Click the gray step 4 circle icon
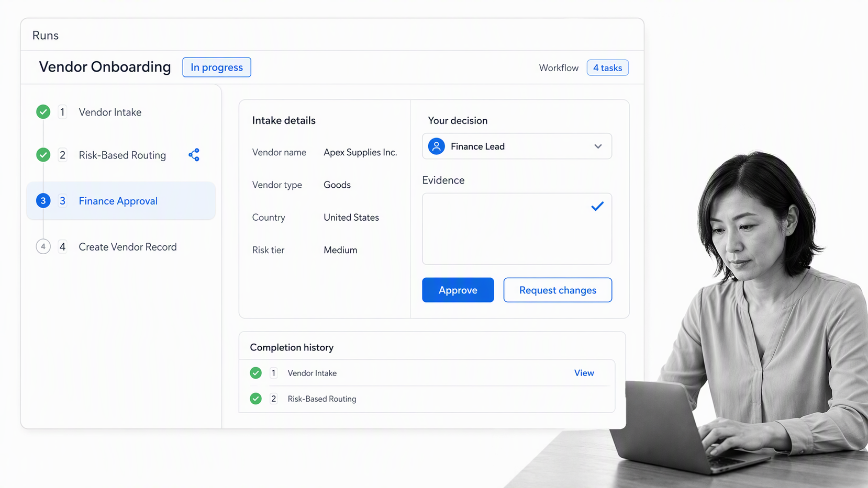Screen dimensions: 868x488 coord(43,246)
